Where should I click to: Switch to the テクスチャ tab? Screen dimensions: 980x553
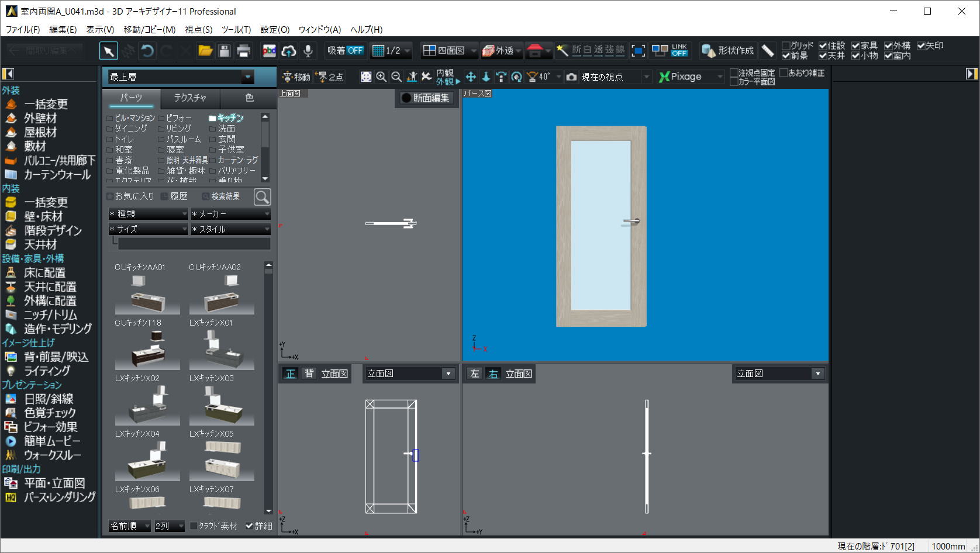[x=190, y=98]
